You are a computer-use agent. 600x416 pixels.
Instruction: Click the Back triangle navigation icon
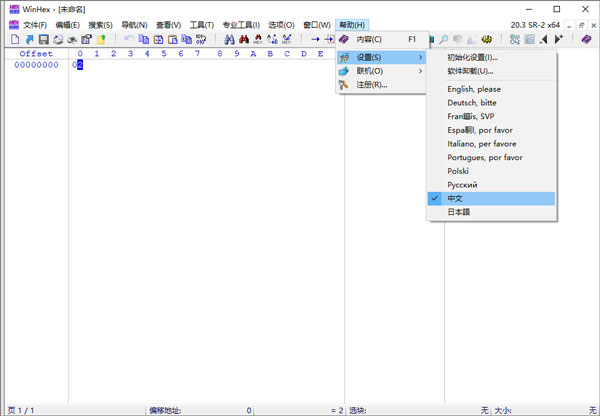(544, 39)
